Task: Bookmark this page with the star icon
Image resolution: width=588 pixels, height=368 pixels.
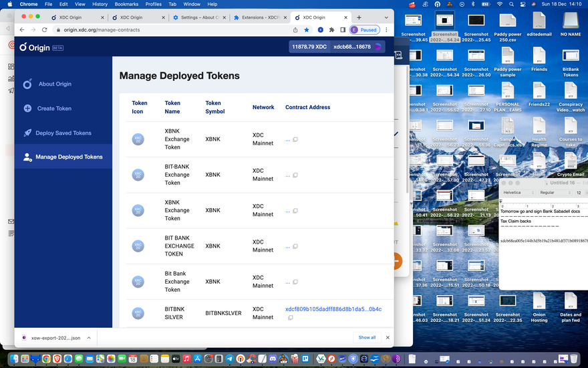Action: click(307, 30)
